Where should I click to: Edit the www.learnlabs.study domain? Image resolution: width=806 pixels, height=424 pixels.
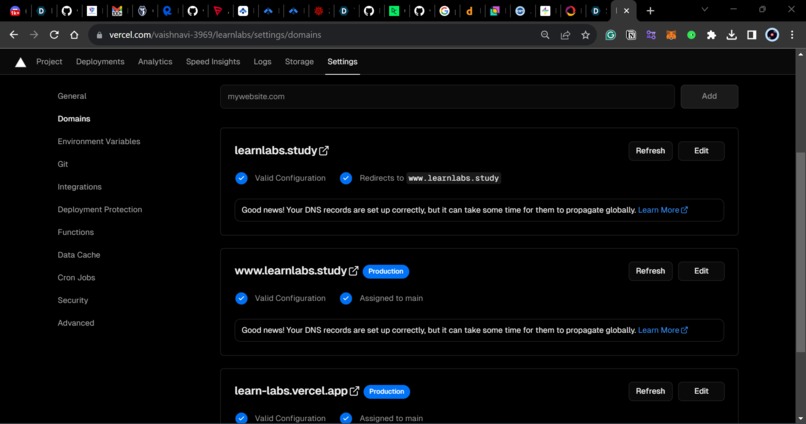701,271
